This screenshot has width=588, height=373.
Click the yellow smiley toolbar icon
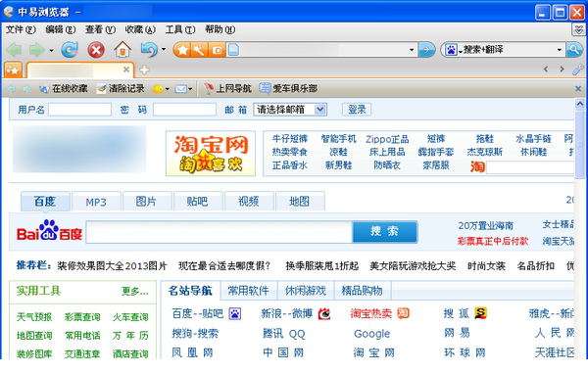158,89
